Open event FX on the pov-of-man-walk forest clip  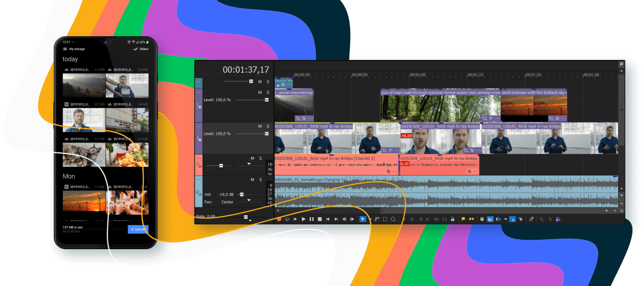coord(491,118)
